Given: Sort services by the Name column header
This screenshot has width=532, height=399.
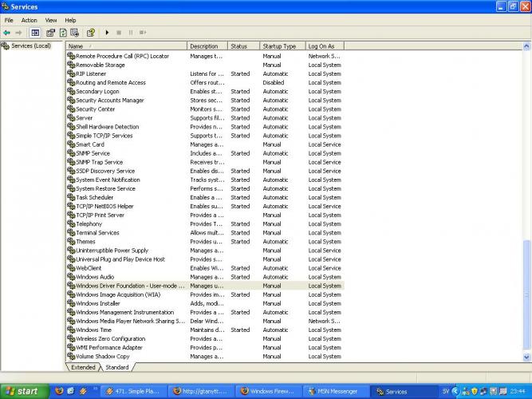Looking at the screenshot, I should 126,46.
